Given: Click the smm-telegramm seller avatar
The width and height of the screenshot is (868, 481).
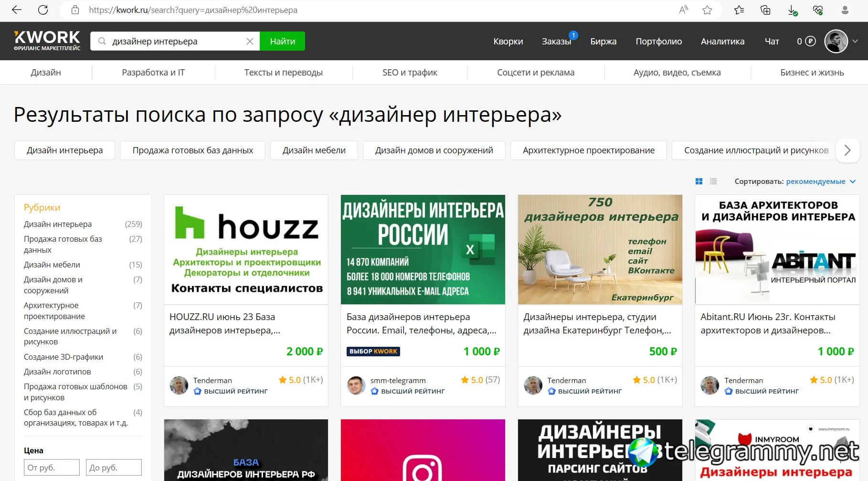Looking at the screenshot, I should 356,385.
